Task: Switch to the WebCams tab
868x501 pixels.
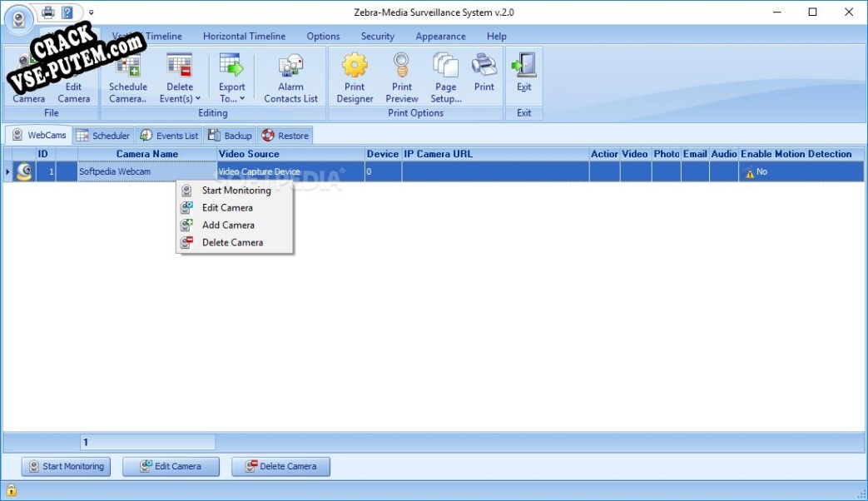Action: point(39,135)
